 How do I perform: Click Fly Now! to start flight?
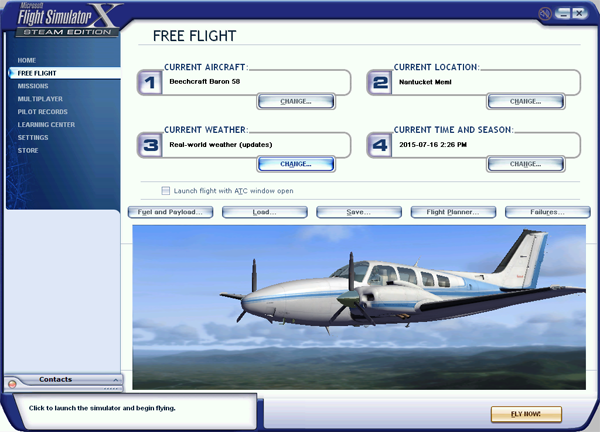coord(526,414)
